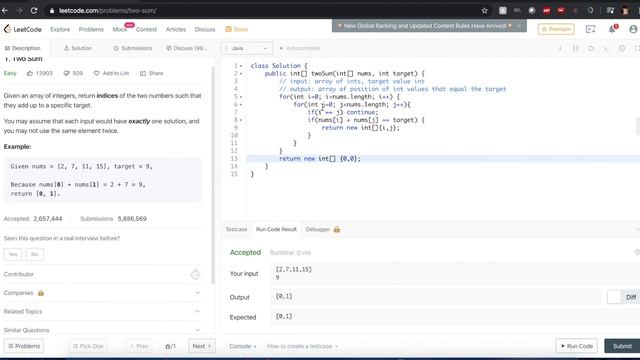The width and height of the screenshot is (640, 360).
Task: Open the LeetCode profile avatar menu
Action: click(633, 29)
